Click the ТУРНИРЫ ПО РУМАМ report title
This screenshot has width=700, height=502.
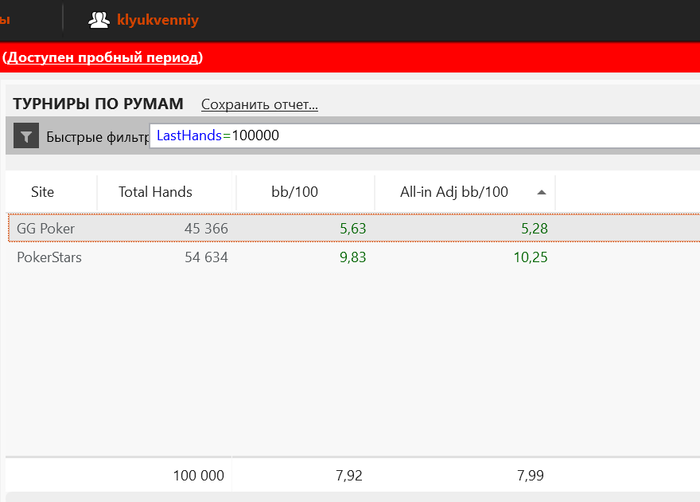point(98,104)
